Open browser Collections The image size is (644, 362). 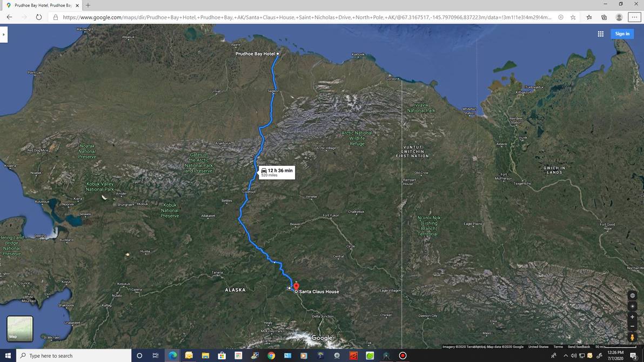pyautogui.click(x=604, y=17)
